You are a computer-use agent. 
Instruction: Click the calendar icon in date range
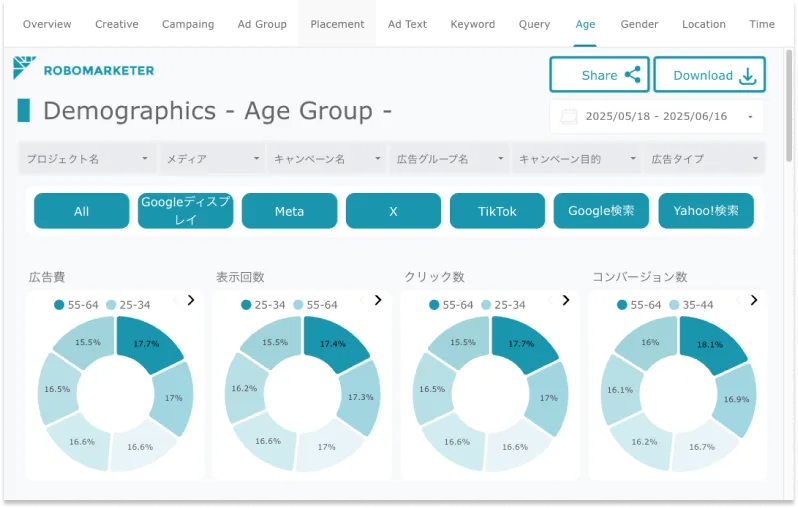(568, 117)
